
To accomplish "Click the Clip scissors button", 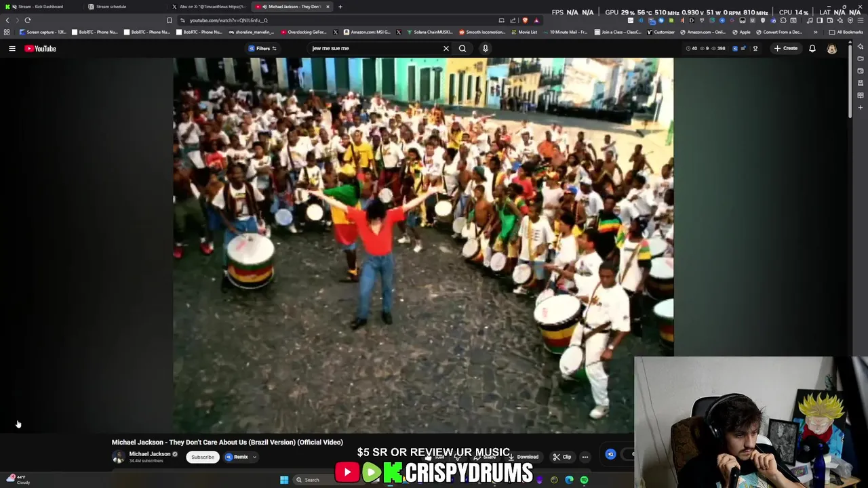I will coord(562,457).
